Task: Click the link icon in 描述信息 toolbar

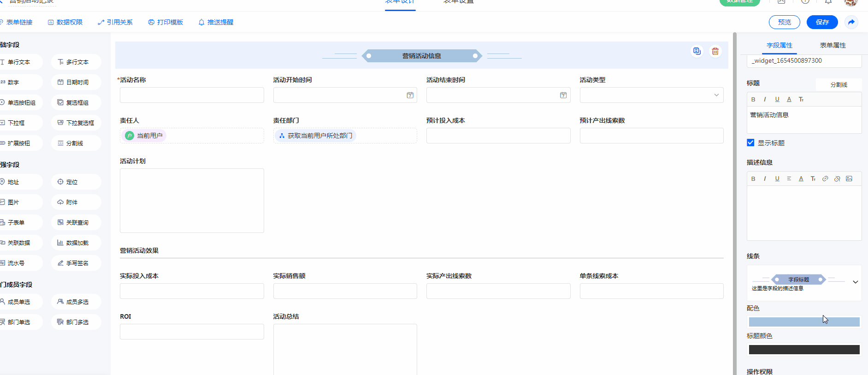Action: 825,179
